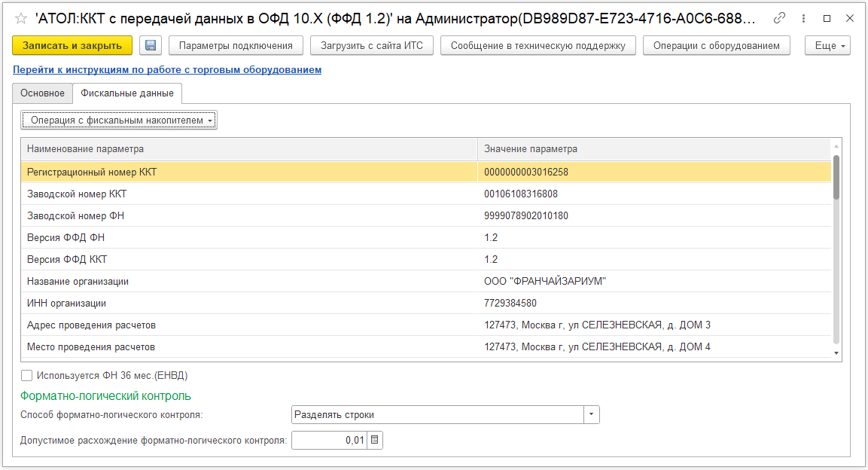Expand format-logical control method dropdown arrow
Viewport: 868px width, 470px height.
[592, 415]
